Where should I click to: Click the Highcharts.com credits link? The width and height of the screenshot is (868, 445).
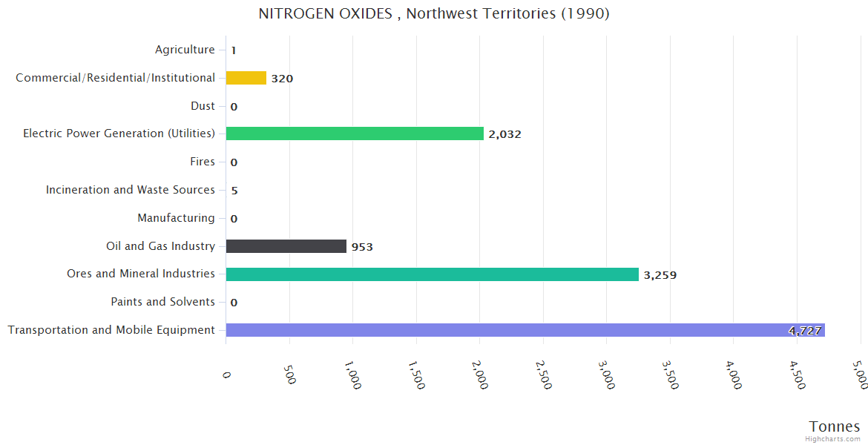tap(833, 439)
